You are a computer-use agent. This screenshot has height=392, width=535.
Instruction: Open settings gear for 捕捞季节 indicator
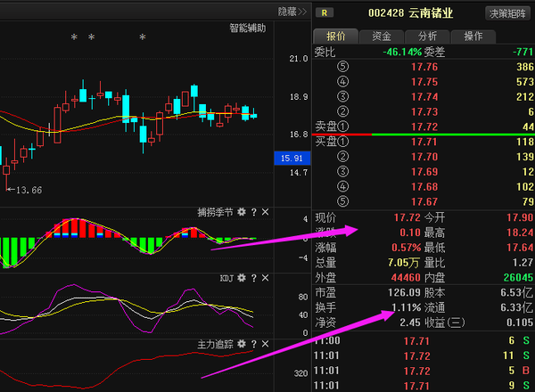click(x=241, y=213)
